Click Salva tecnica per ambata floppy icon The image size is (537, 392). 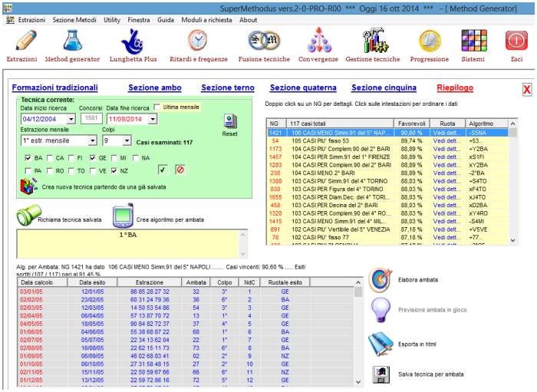click(381, 374)
